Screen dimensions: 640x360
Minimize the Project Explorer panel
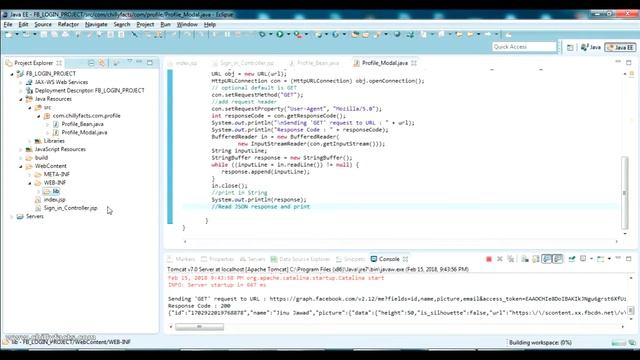pyautogui.click(x=140, y=62)
